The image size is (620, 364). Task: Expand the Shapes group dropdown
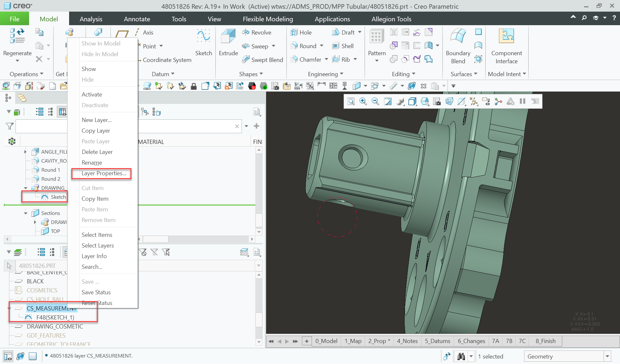coord(261,74)
